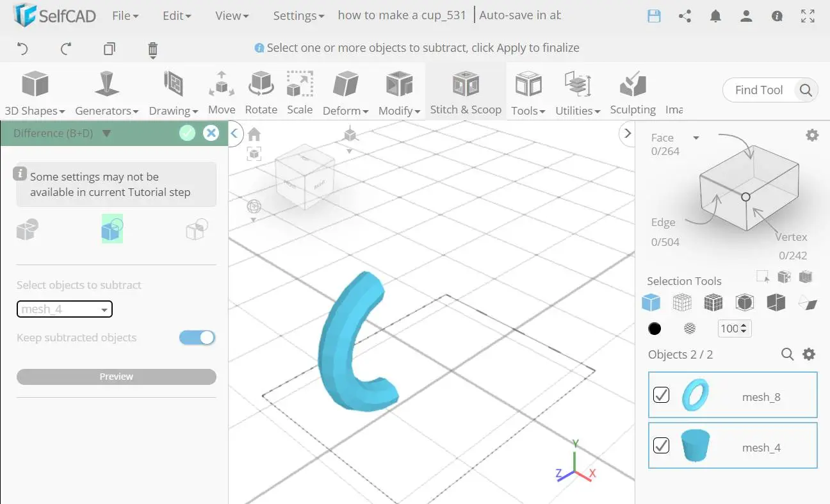Collapse the right side panel
830x504 pixels.
pyautogui.click(x=628, y=133)
